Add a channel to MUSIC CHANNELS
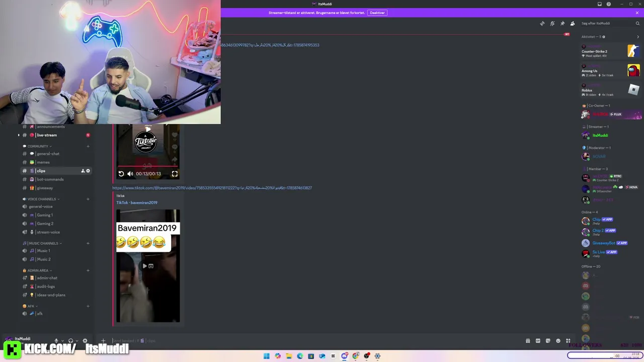The width and height of the screenshot is (644, 362). (x=88, y=243)
